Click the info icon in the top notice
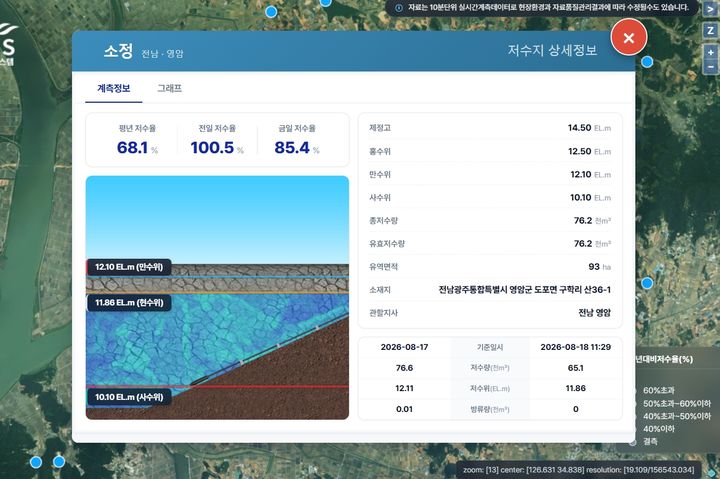The image size is (720, 479). coord(399,8)
